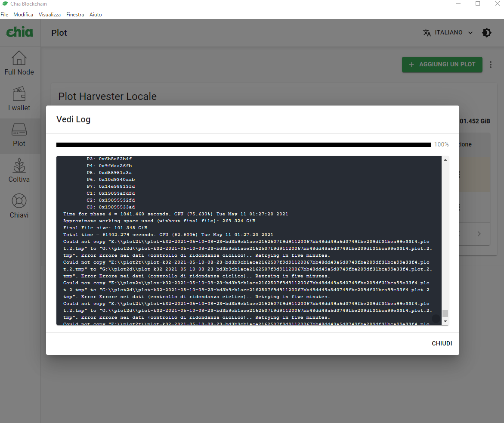Click 'Approximate working space used' line
Viewport: 504px width, 423px height.
coord(159,221)
